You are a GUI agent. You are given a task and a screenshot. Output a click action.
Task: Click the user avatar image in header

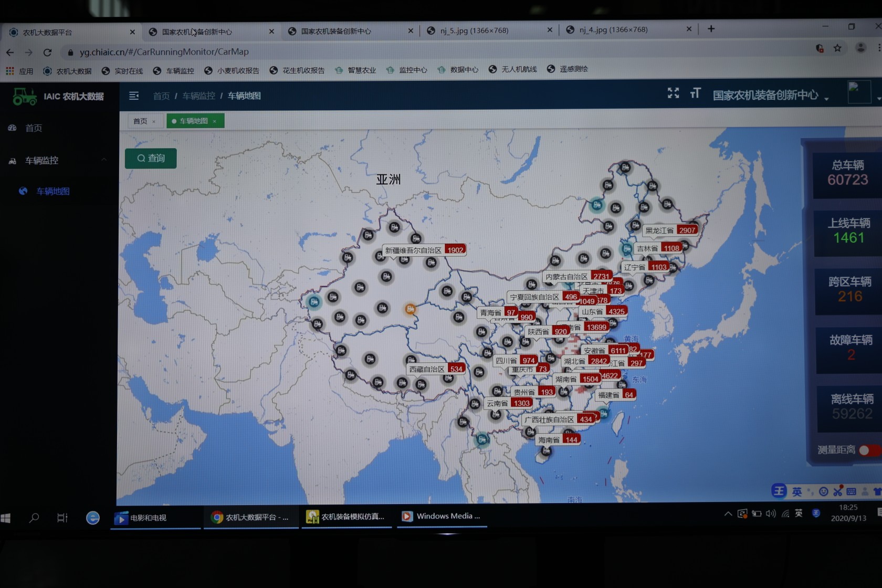(x=859, y=92)
